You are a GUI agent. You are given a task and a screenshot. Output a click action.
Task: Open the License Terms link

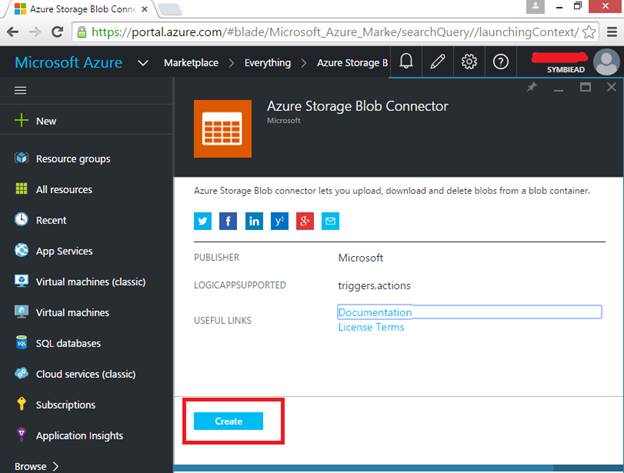tap(371, 327)
